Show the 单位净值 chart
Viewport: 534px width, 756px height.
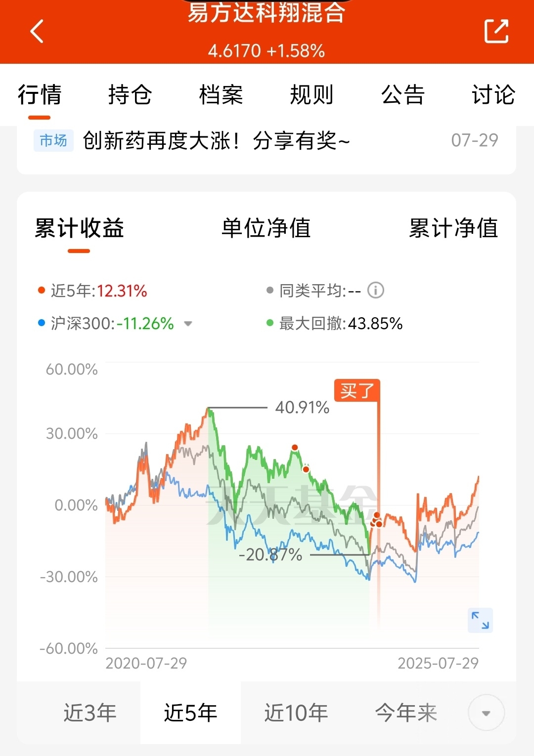click(x=266, y=228)
